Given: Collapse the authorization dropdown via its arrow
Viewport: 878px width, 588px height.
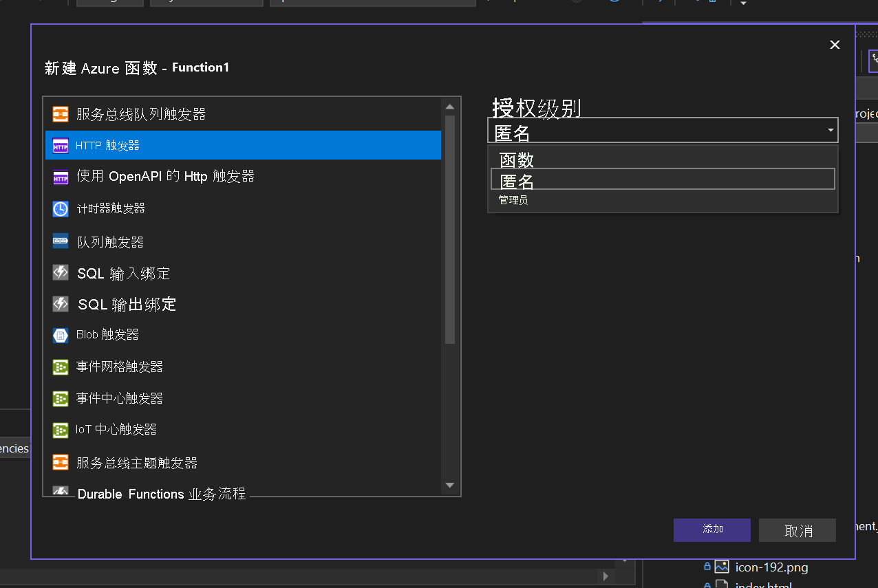Looking at the screenshot, I should point(831,131).
